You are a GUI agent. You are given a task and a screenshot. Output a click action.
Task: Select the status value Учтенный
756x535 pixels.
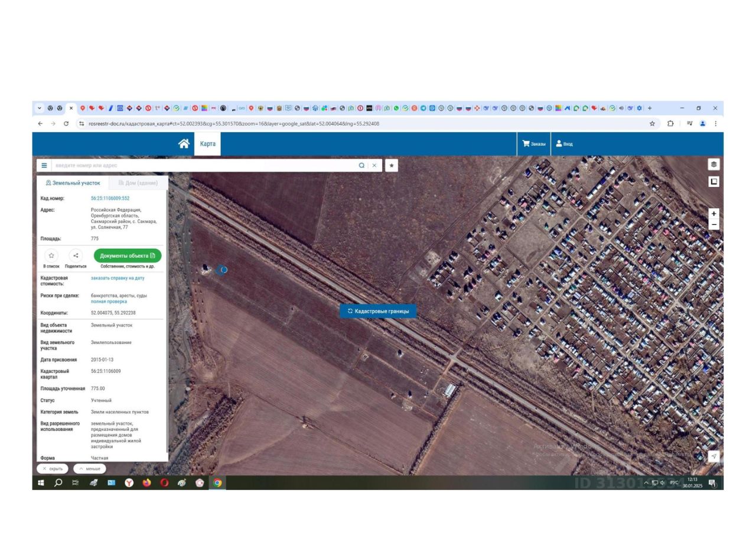coord(101,400)
